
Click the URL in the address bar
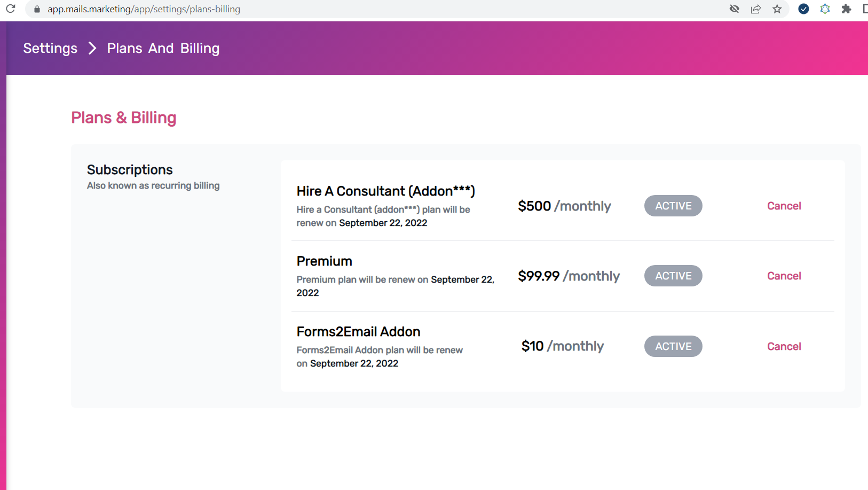click(x=144, y=9)
